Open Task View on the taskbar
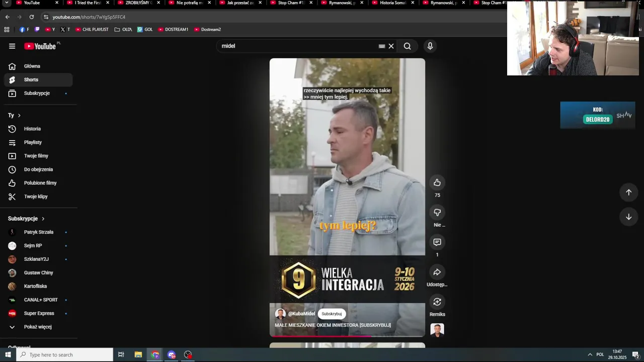This screenshot has height=362, width=644. coord(121,354)
